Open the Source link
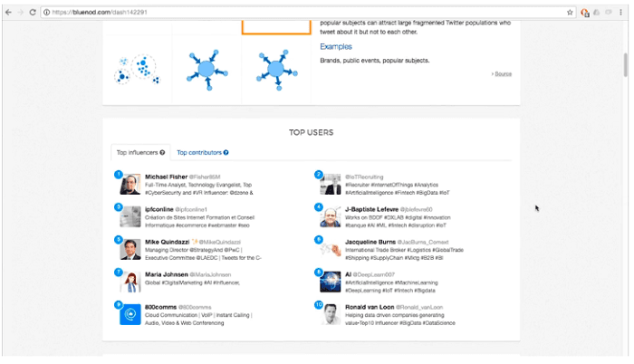 (503, 74)
